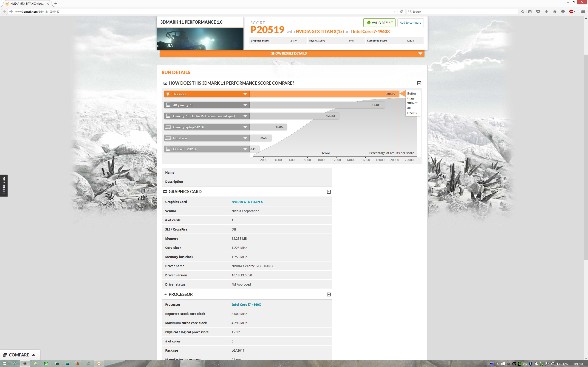Open the downloads arrow icon

click(x=546, y=11)
